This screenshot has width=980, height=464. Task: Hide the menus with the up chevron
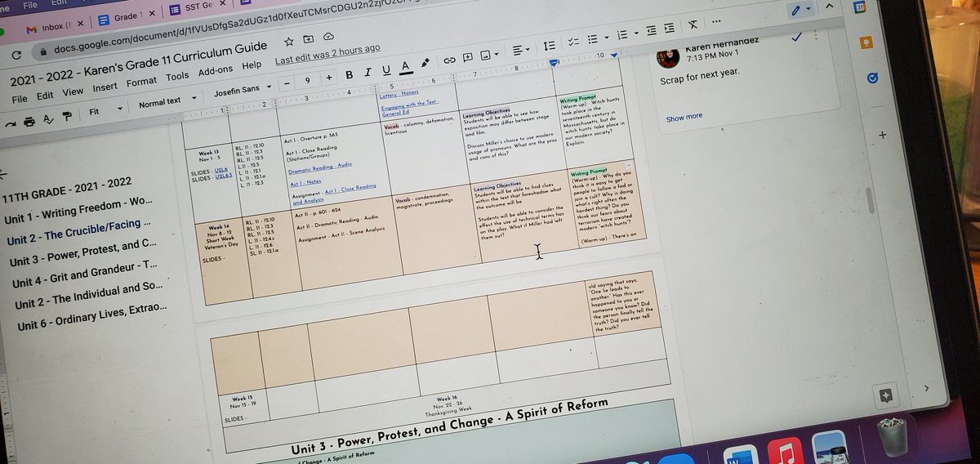coord(831,5)
